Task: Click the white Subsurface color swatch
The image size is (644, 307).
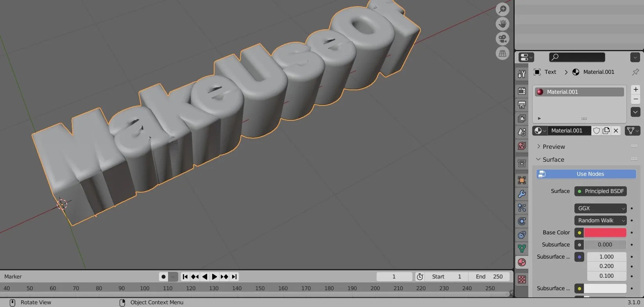Action: (605, 288)
